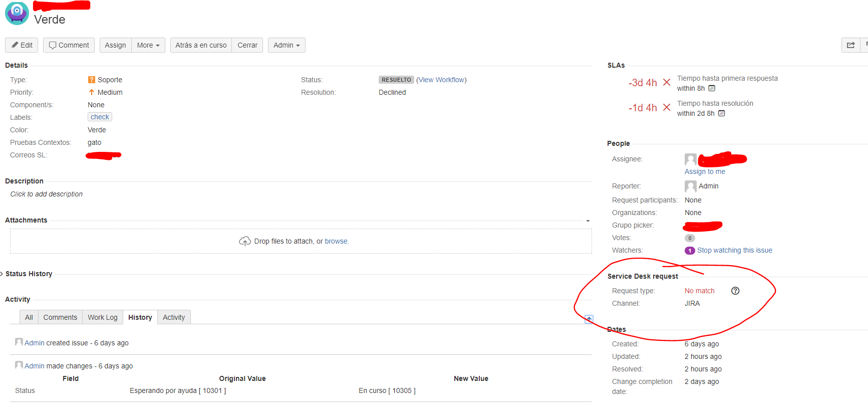The width and height of the screenshot is (868, 403).
Task: Open the Attachments options arrow
Action: (x=588, y=221)
